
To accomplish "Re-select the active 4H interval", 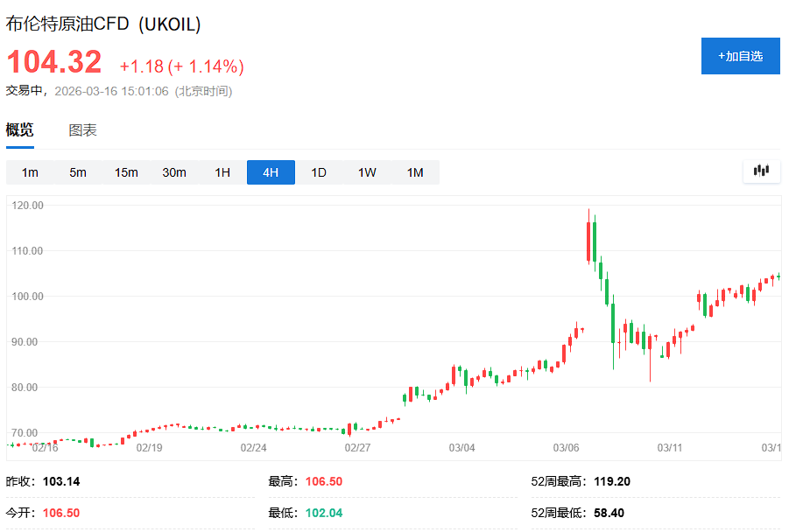I will [270, 172].
